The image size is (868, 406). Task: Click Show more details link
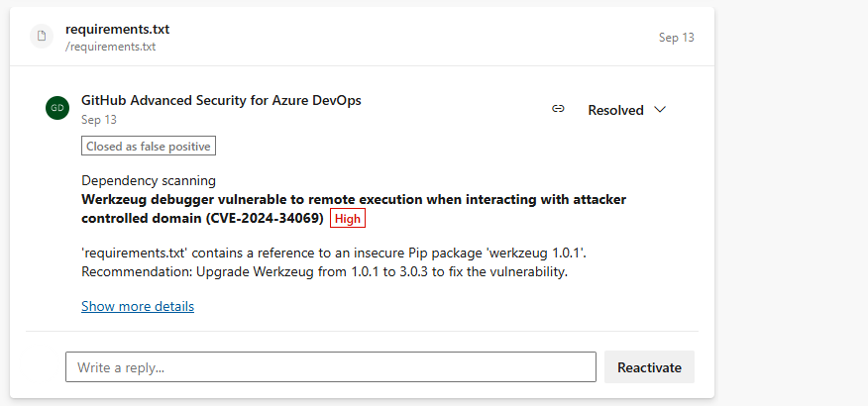[x=138, y=306]
